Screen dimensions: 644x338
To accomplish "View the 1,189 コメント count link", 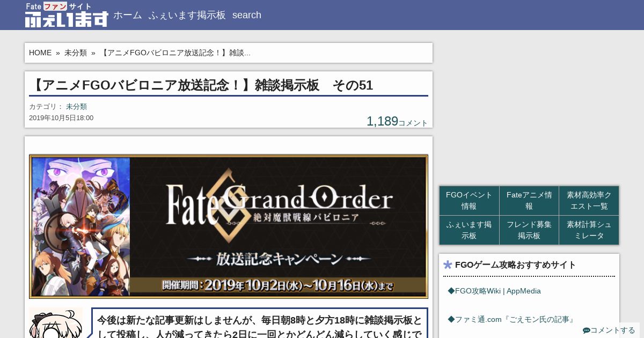I will pyautogui.click(x=397, y=122).
